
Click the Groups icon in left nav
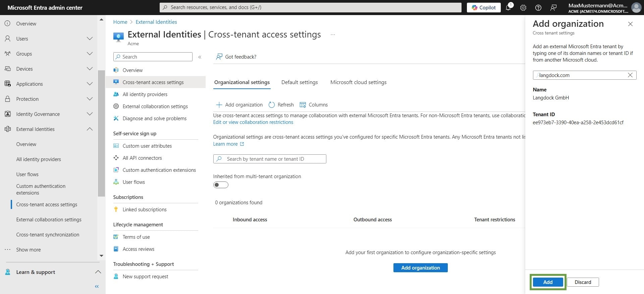point(7,54)
